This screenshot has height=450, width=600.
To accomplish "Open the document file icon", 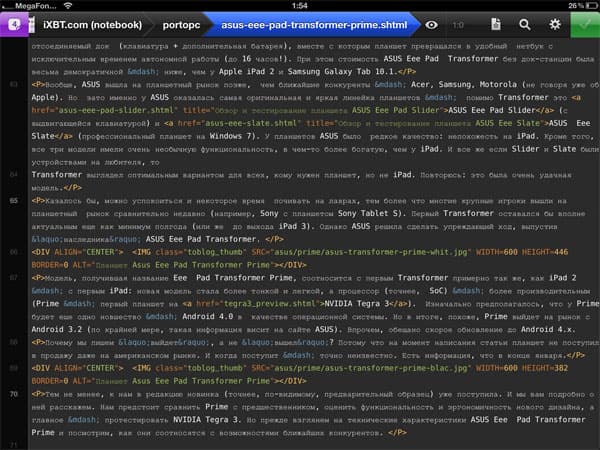I will [496, 24].
